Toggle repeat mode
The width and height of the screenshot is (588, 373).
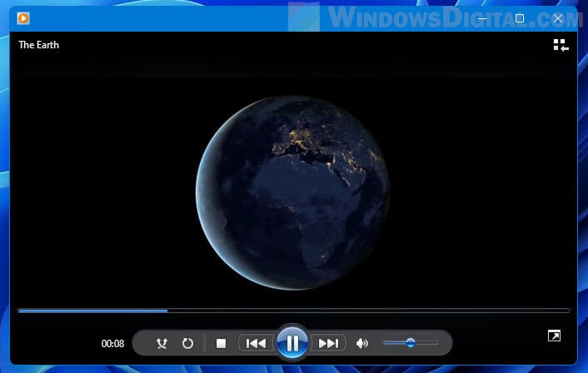point(187,343)
